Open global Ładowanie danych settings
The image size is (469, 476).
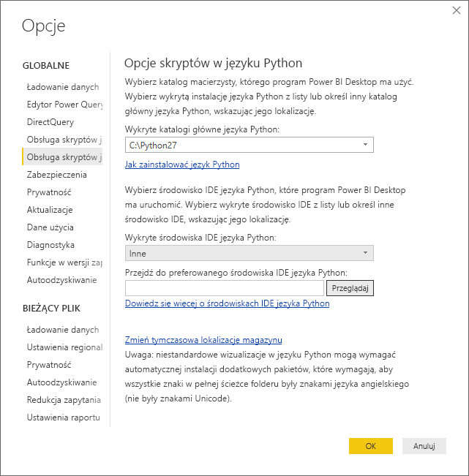63,87
